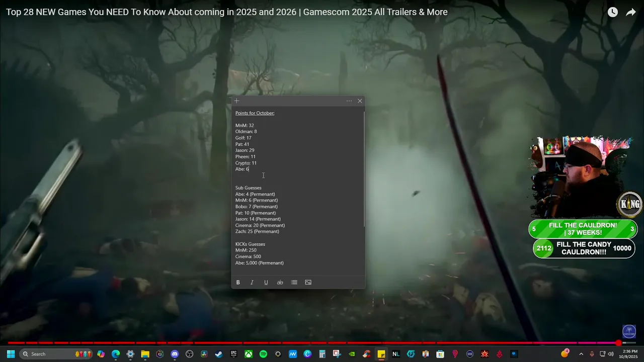Open Steam from the taskbar
Screen dimensions: 644x362
(218, 354)
